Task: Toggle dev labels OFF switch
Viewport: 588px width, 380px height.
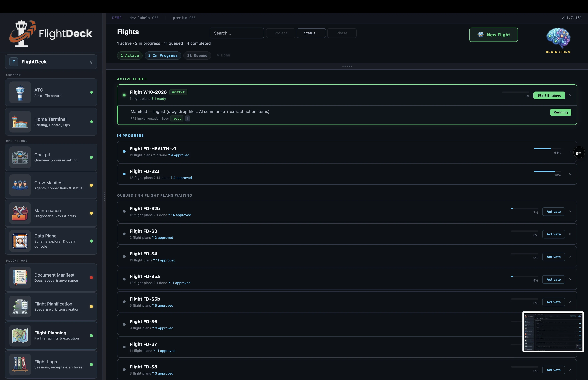Action: click(x=144, y=18)
